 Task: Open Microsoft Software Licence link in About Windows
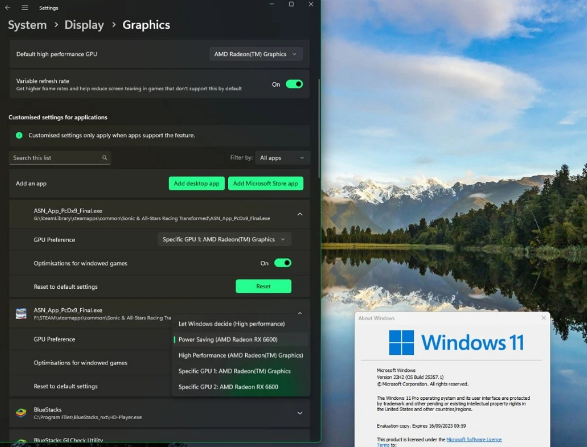pyautogui.click(x=474, y=440)
